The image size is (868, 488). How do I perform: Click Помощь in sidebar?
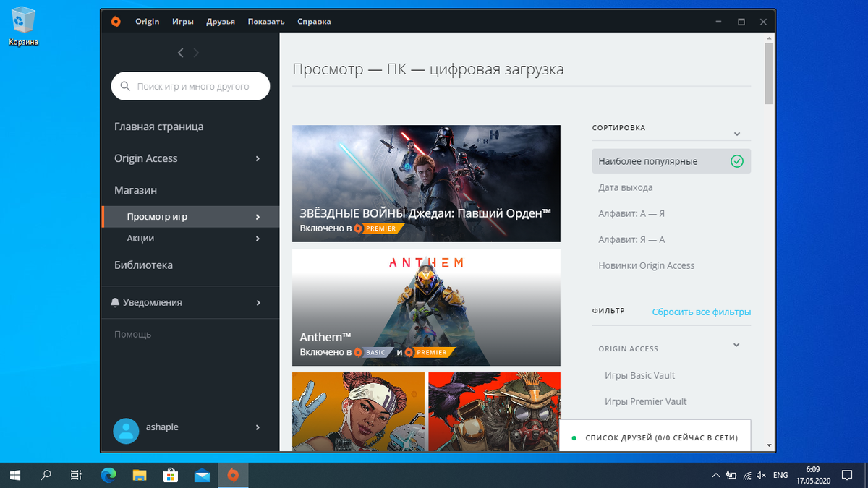(x=132, y=334)
